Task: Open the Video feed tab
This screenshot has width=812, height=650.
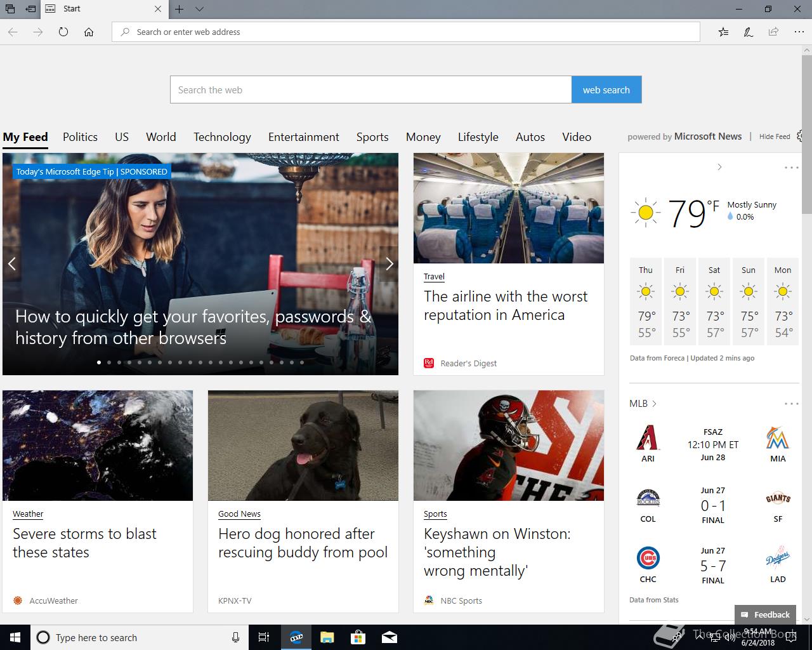Action: (x=577, y=137)
